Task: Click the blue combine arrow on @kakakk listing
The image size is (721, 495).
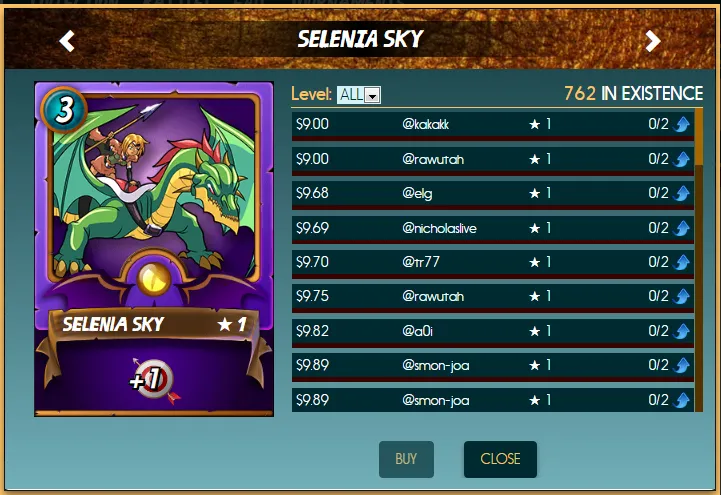Action: point(681,124)
